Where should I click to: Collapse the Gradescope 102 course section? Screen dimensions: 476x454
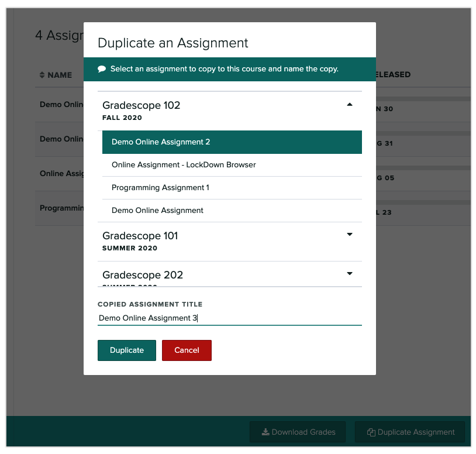tap(350, 105)
